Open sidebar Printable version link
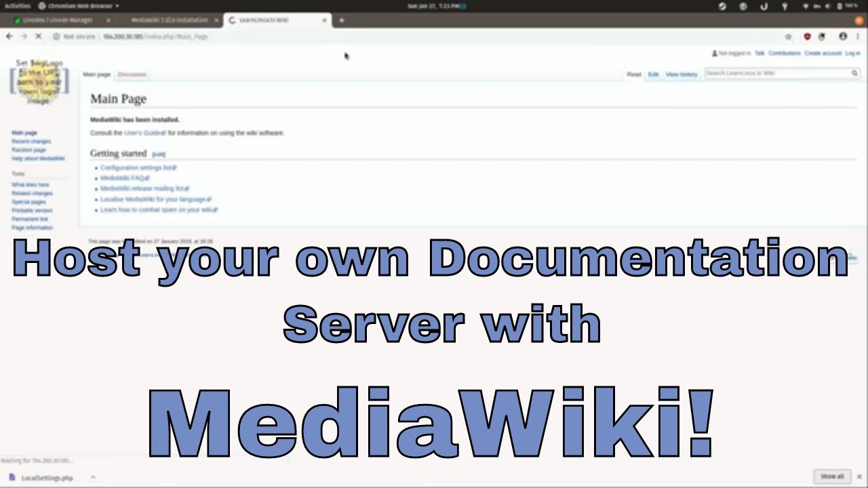 (32, 210)
